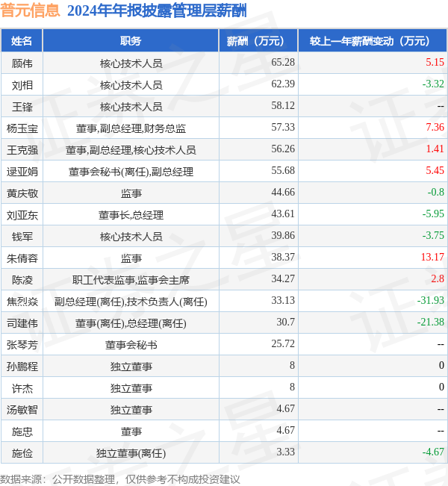448x486 pixels.
Task: Select the name 施俭
Action: 22,453
